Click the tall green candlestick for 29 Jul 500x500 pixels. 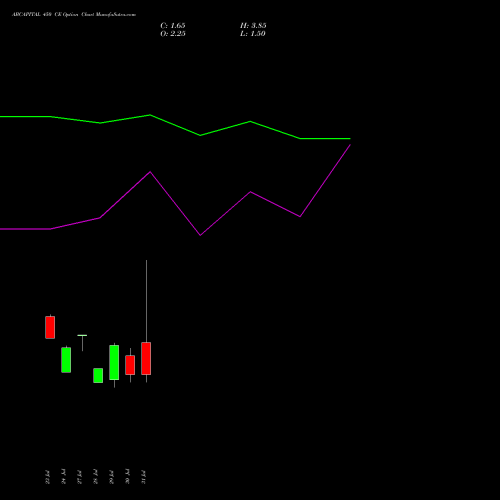(x=114, y=362)
